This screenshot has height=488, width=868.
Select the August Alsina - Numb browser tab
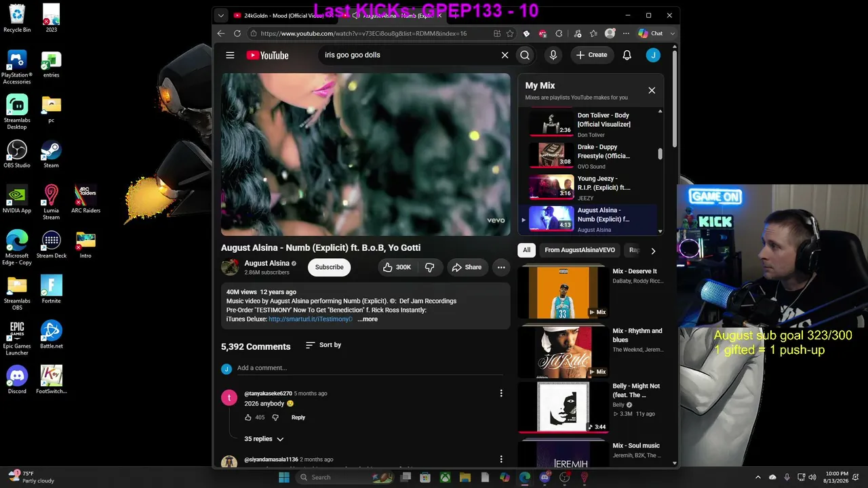tap(395, 15)
